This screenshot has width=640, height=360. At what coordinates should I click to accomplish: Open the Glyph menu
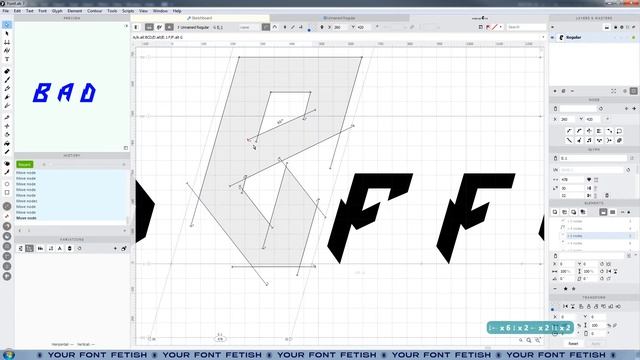tap(57, 11)
